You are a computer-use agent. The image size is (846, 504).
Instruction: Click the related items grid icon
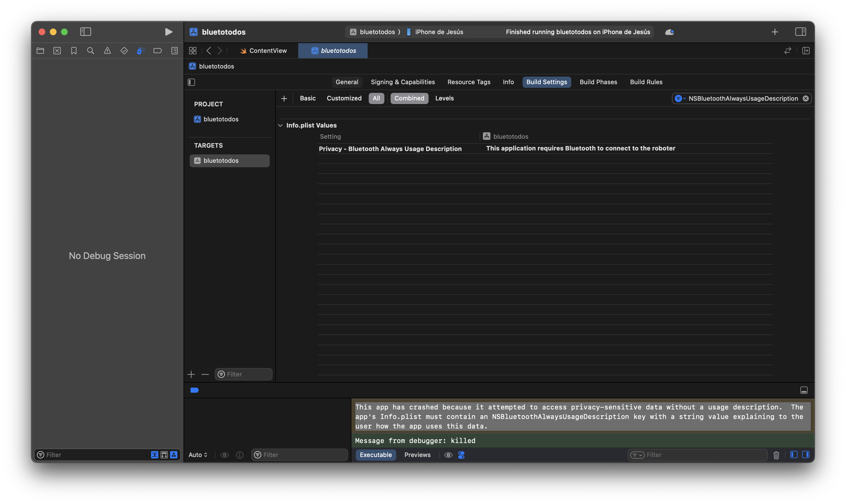pos(192,51)
